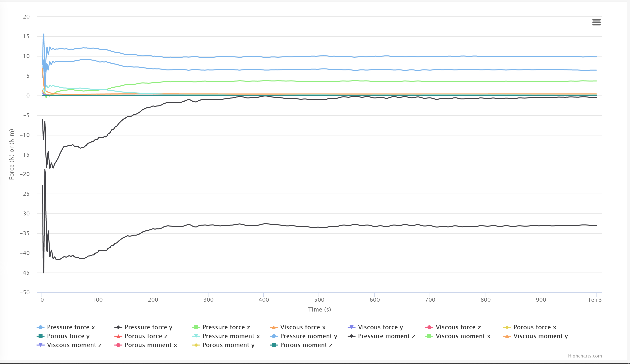
Task: Click Viscous force x legend marker
Action: coord(274,327)
